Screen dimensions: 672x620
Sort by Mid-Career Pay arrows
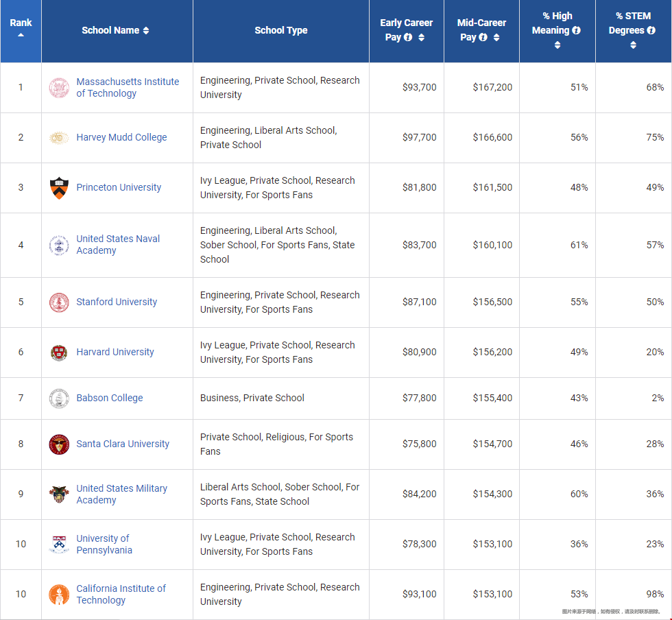[x=496, y=37]
